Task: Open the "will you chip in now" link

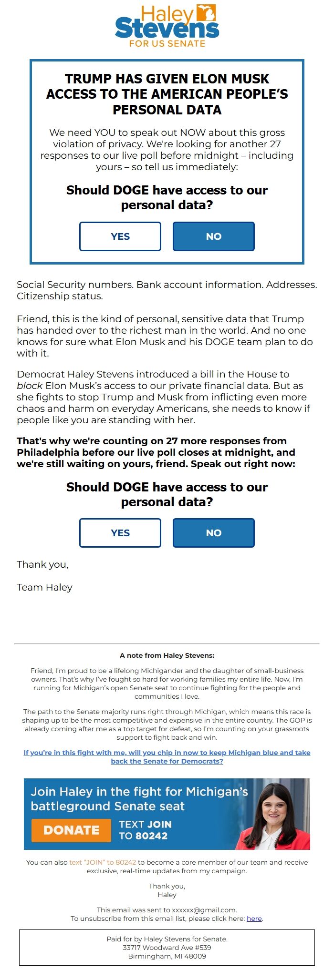Action: coord(167,756)
